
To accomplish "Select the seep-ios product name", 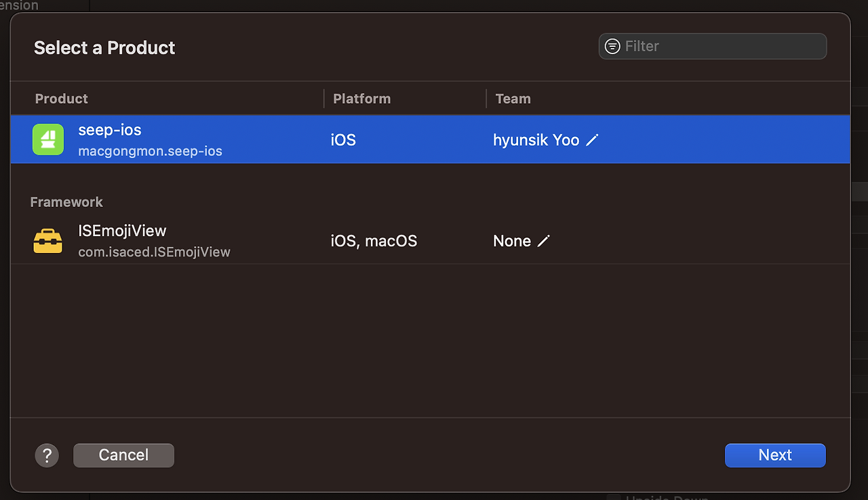I will click(110, 130).
